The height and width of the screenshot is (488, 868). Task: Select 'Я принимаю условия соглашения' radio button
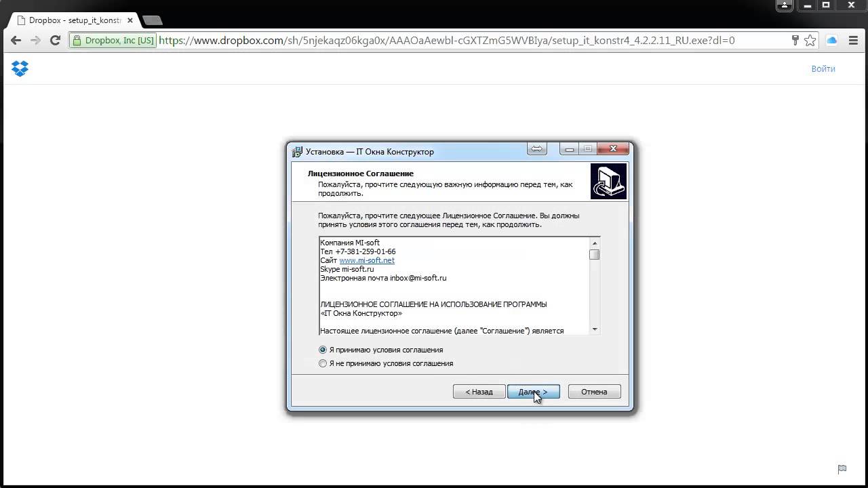coord(323,350)
